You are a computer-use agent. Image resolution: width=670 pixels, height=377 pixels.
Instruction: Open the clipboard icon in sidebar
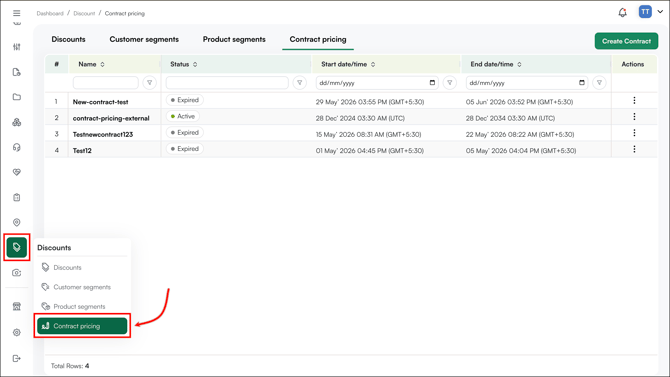(x=17, y=197)
